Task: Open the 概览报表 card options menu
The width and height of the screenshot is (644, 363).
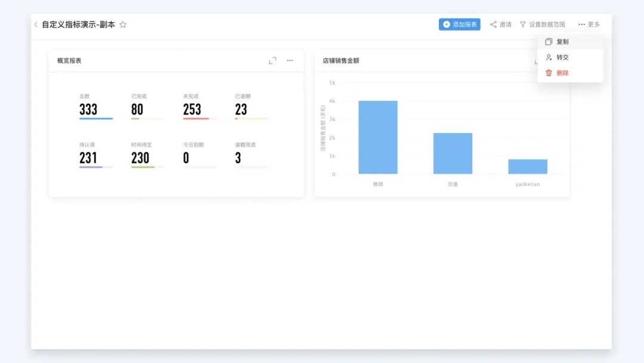Action: (290, 60)
